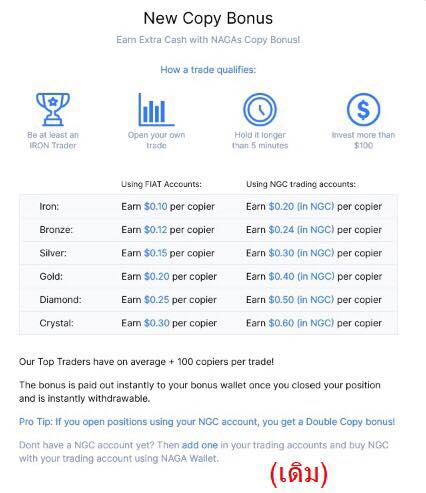Select the Diamond tier row
This screenshot has width=426, height=493.
[208, 300]
